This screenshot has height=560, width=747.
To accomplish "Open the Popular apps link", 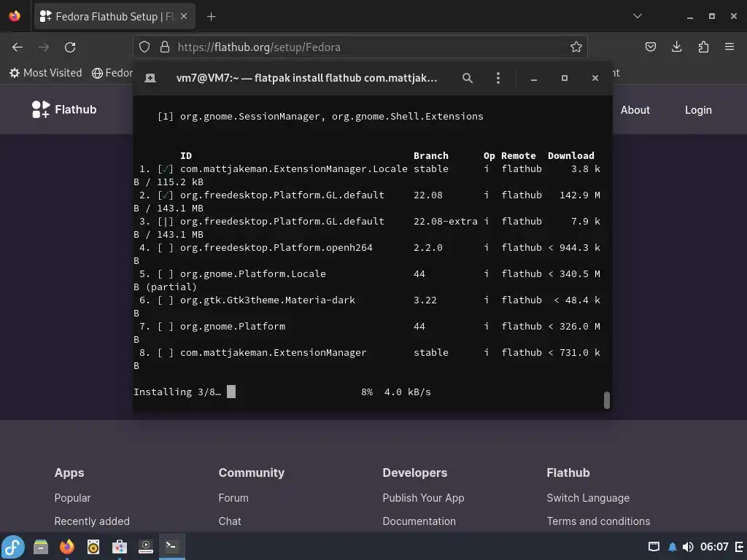I will [x=72, y=497].
